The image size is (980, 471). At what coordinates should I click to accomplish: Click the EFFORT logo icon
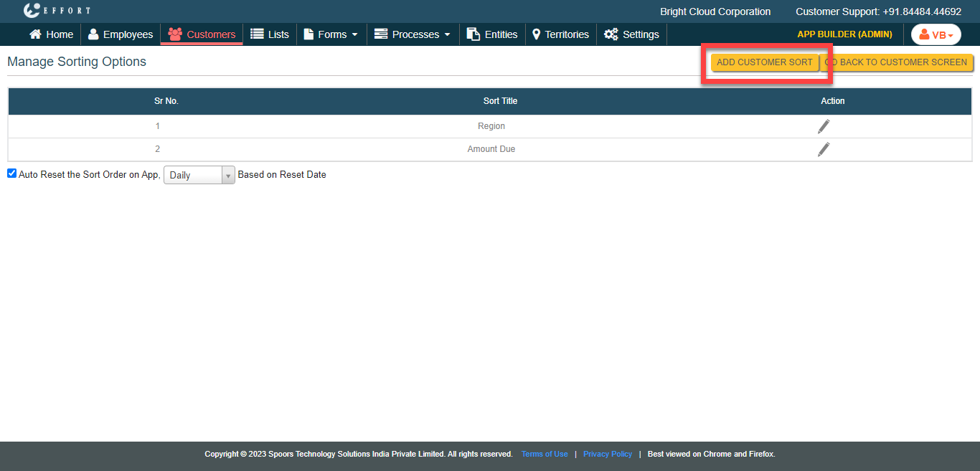click(32, 11)
